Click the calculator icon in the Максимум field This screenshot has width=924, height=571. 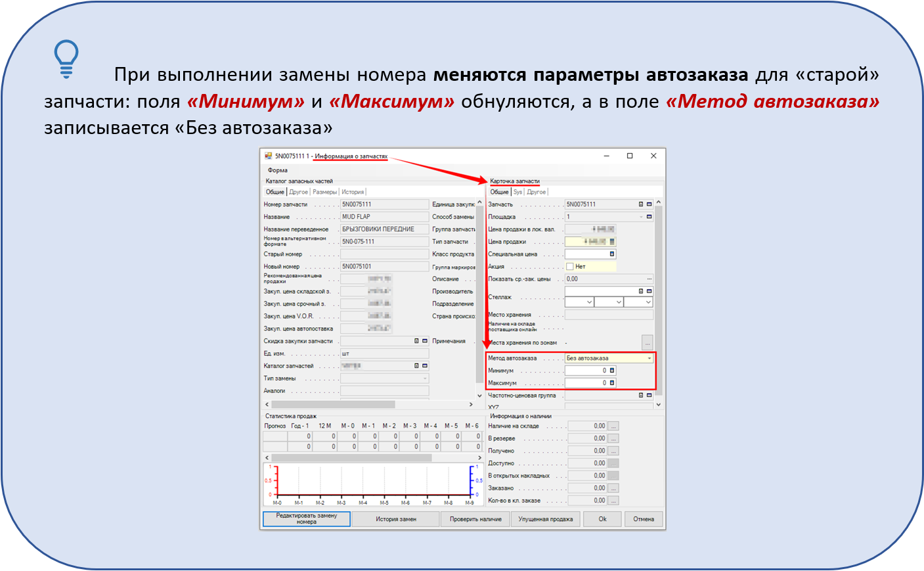coord(612,383)
